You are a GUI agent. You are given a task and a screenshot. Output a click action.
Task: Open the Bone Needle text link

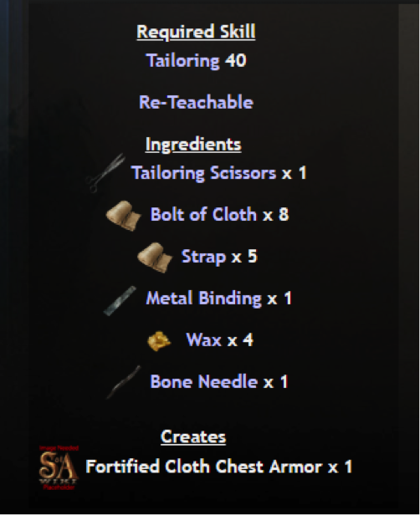[204, 381]
